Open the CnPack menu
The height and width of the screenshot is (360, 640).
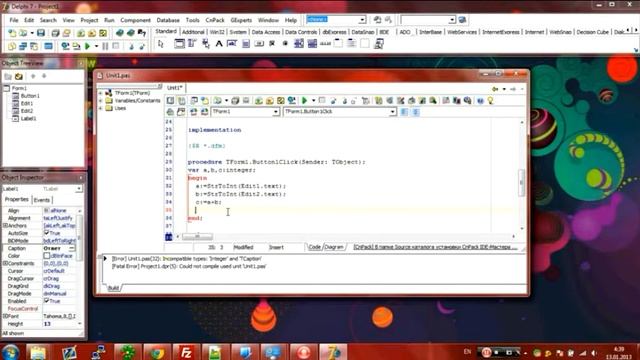click(215, 20)
